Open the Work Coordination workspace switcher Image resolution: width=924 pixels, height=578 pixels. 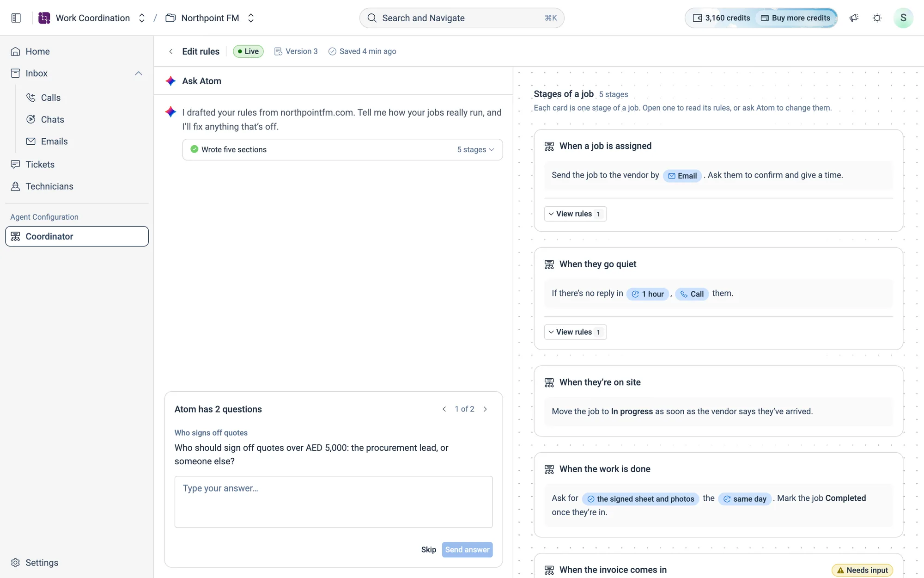[142, 18]
